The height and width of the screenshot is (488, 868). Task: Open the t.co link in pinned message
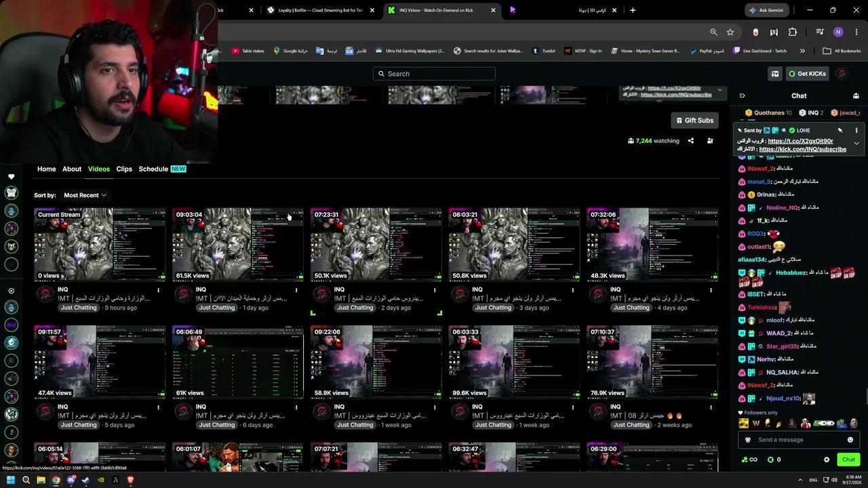coord(800,141)
